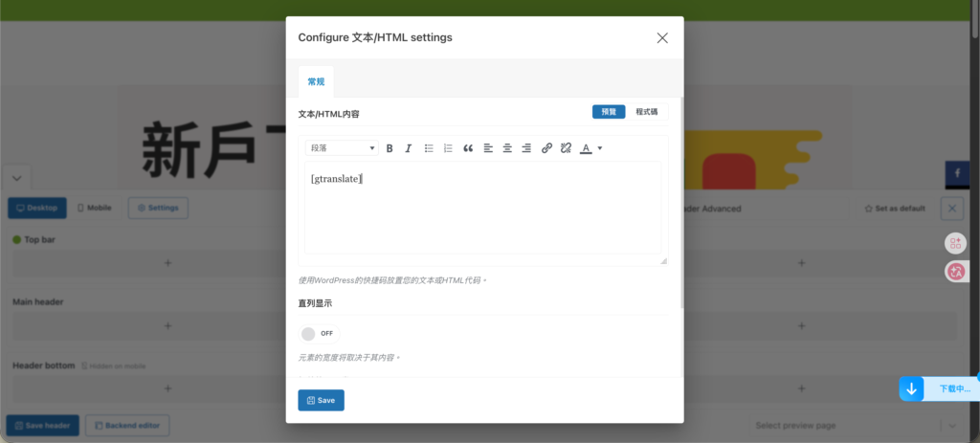Switch header builder to Desktop view
Viewport: 980px width, 443px height.
pos(37,208)
